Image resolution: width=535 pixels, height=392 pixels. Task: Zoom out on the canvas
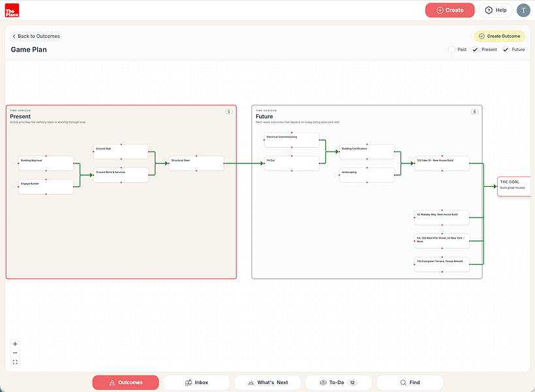point(15,353)
